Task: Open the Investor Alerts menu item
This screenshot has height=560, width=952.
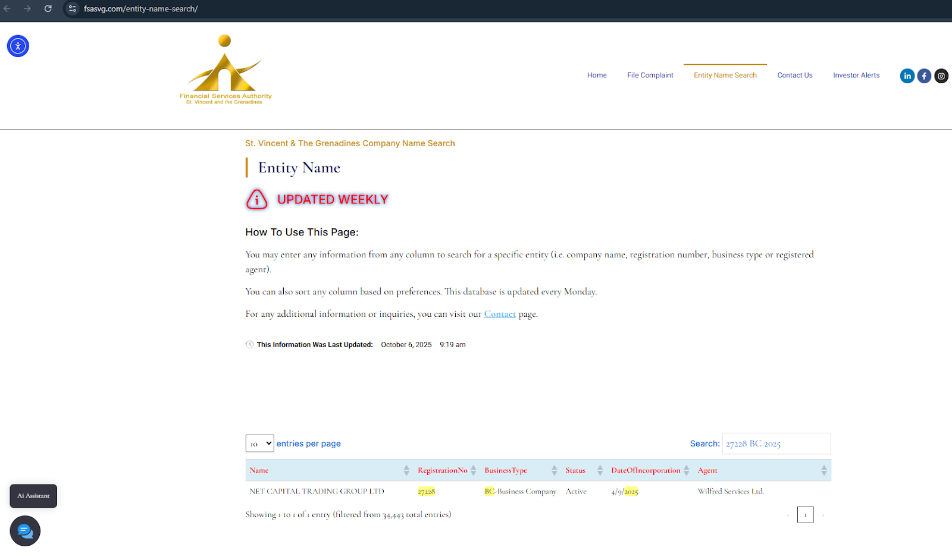Action: (x=856, y=75)
